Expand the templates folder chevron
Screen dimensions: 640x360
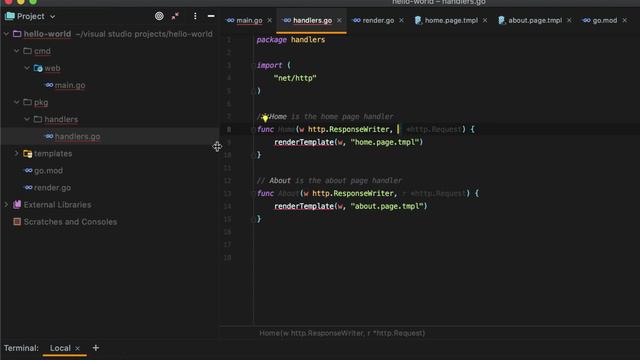[x=16, y=153]
